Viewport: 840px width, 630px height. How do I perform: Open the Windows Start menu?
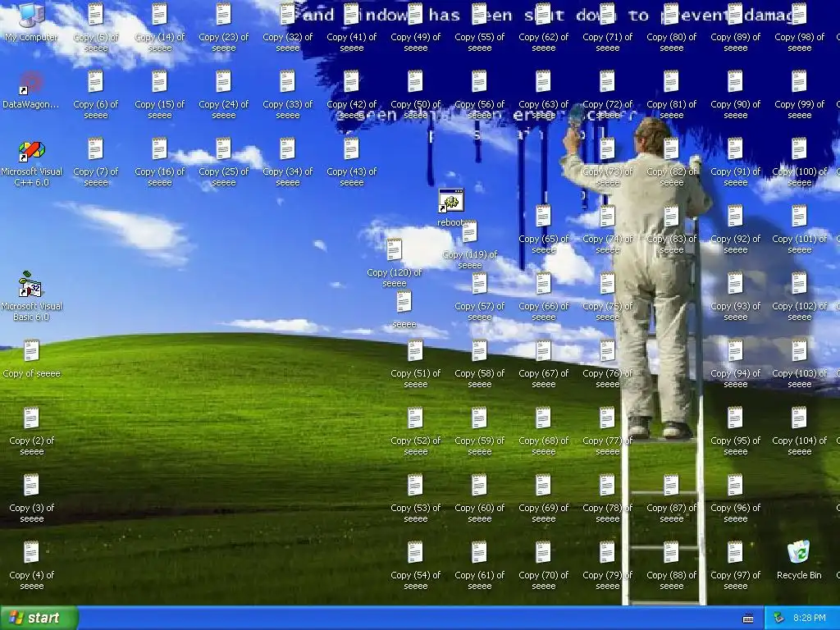[x=39, y=618]
